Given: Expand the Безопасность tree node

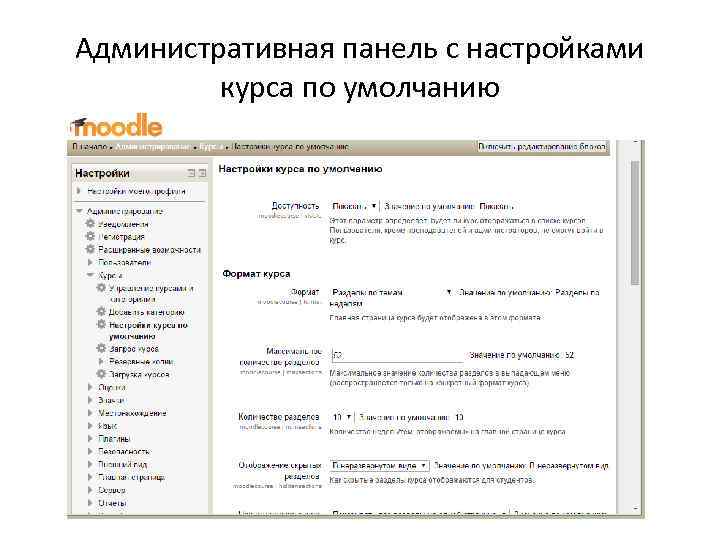Looking at the screenshot, I should click(90, 452).
